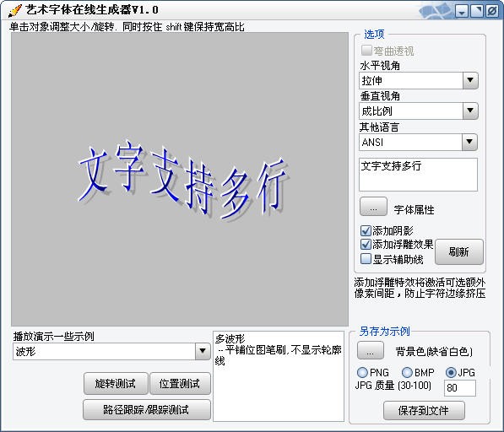Click the JPG 质量 (30-100) label
504x432 pixels.
click(x=393, y=385)
